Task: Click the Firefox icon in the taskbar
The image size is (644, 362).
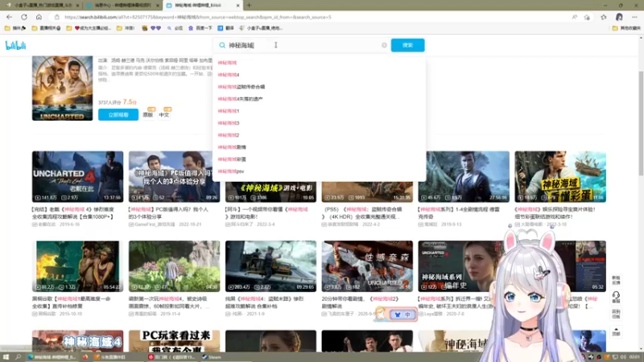Action: 85,357
